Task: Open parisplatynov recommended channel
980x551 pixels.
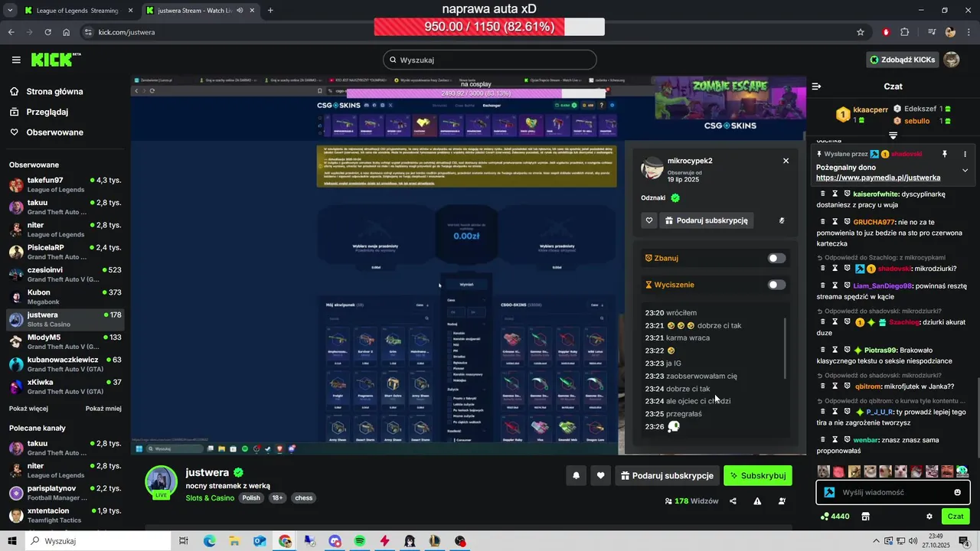Action: [65, 493]
